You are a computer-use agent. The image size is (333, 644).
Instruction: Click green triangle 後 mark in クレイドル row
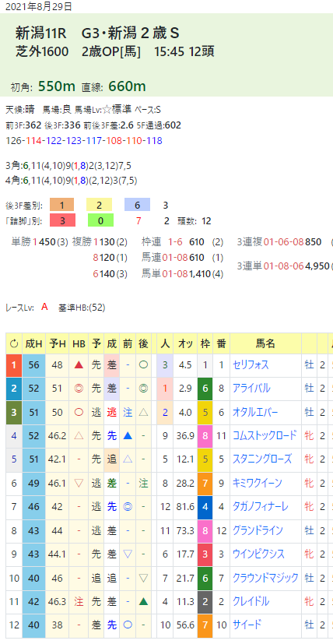tap(143, 602)
